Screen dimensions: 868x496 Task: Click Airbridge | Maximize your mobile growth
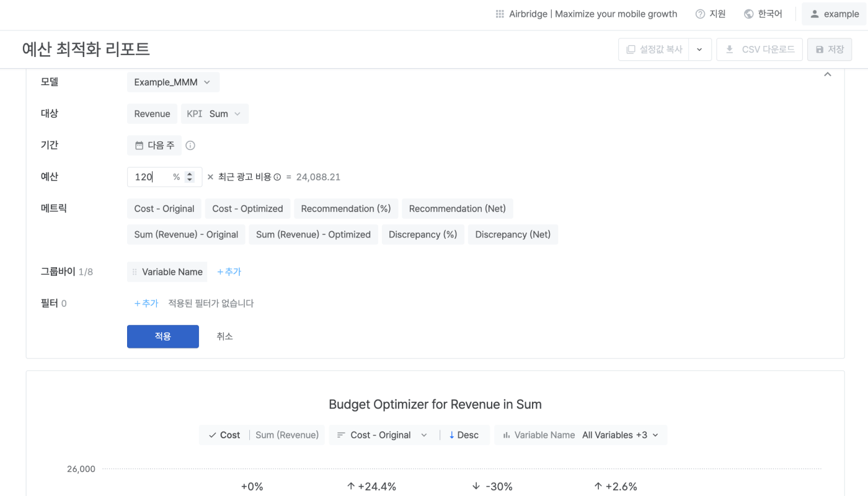(x=593, y=14)
